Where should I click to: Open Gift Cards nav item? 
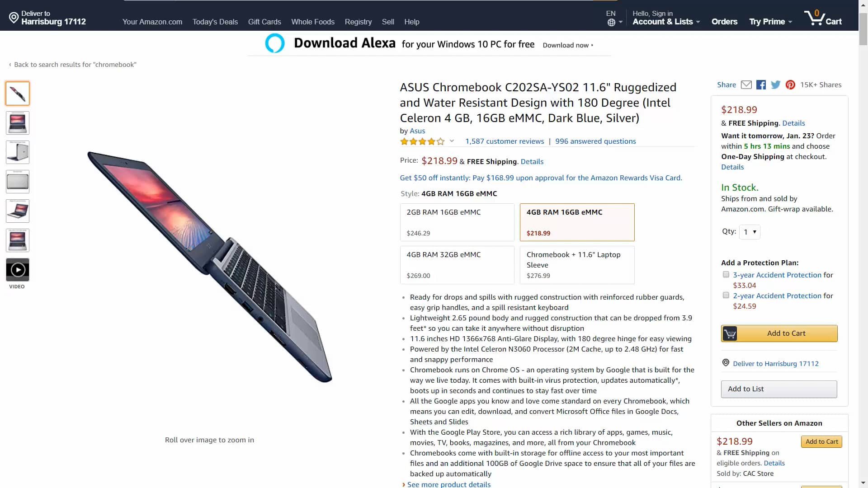(264, 22)
